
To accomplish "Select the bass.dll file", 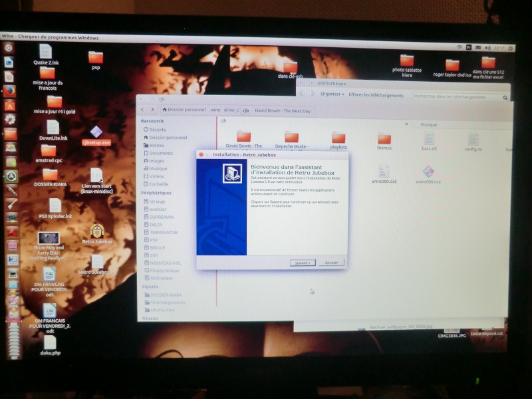I will coord(429,142).
